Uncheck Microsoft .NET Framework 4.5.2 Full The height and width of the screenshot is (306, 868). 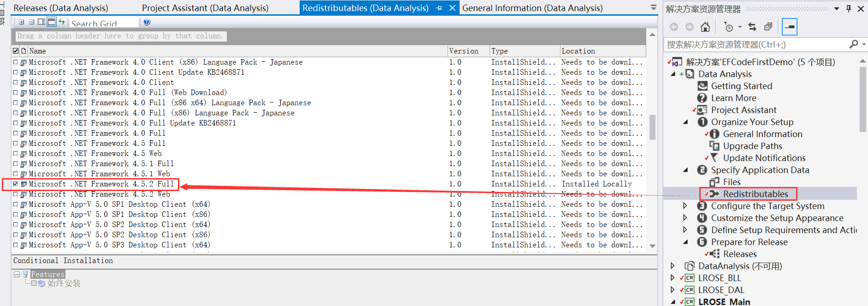pos(16,184)
